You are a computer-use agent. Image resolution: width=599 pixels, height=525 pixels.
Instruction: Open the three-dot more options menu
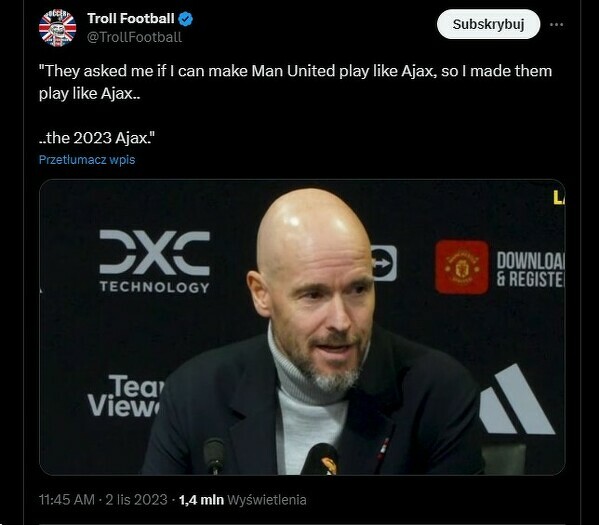(x=556, y=24)
